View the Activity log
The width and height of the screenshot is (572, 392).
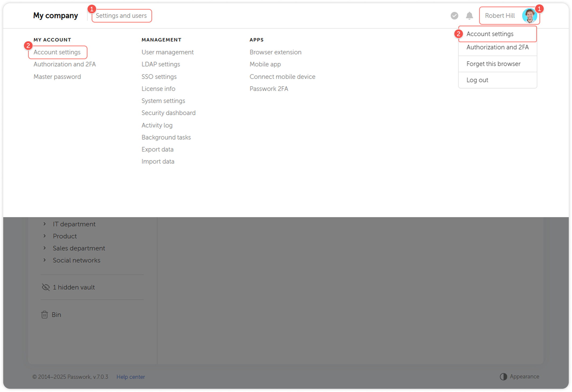click(x=157, y=125)
